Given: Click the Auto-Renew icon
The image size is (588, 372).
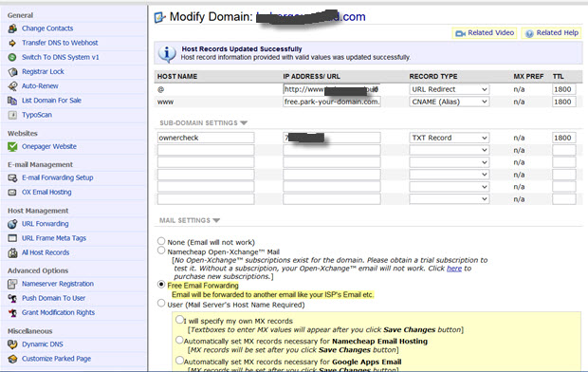Looking at the screenshot, I should [x=12, y=86].
